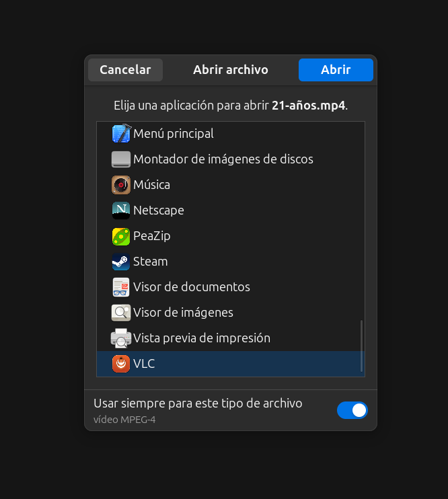Click the VLC cone icon

[x=121, y=364]
